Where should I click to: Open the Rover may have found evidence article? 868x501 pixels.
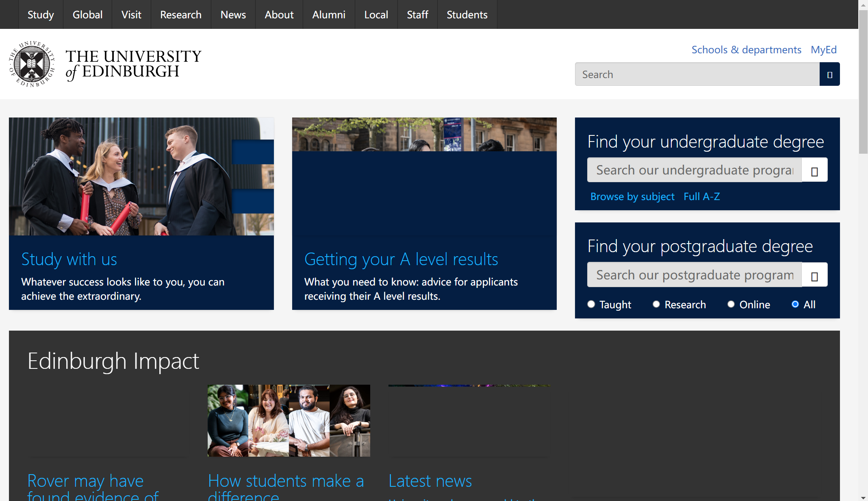pyautogui.click(x=93, y=486)
